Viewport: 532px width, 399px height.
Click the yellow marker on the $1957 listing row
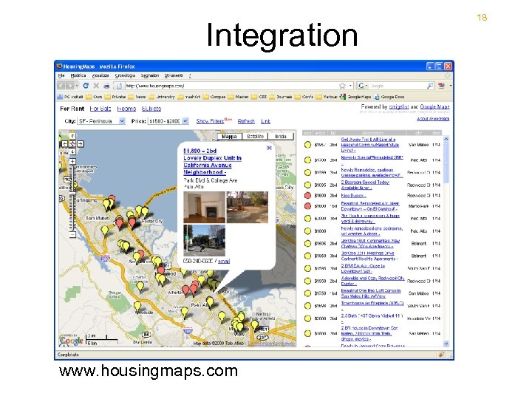tap(307, 145)
